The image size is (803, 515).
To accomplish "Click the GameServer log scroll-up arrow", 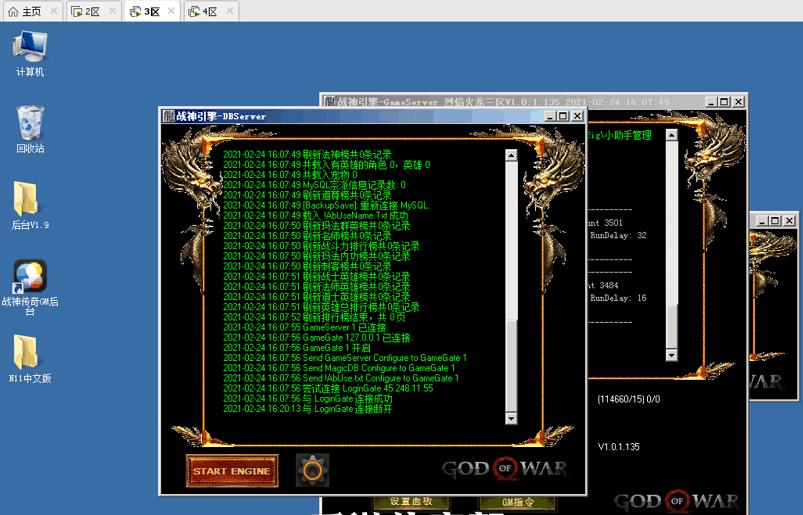I will (x=671, y=135).
